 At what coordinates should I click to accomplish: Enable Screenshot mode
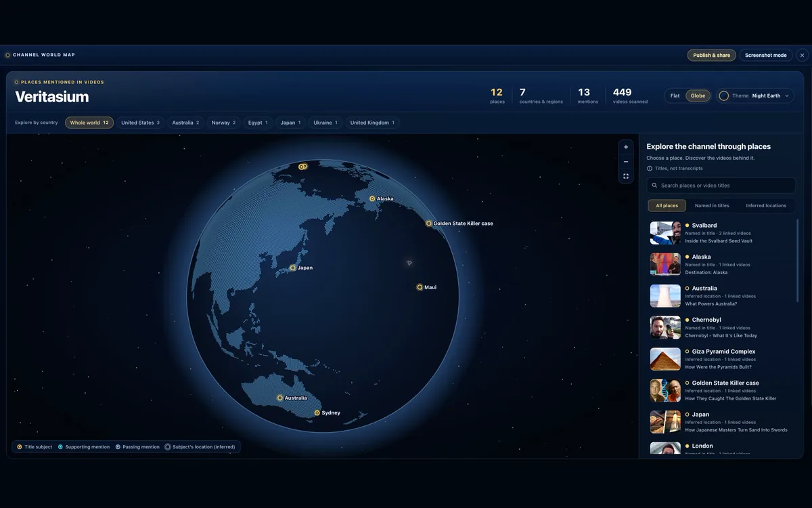pos(766,56)
